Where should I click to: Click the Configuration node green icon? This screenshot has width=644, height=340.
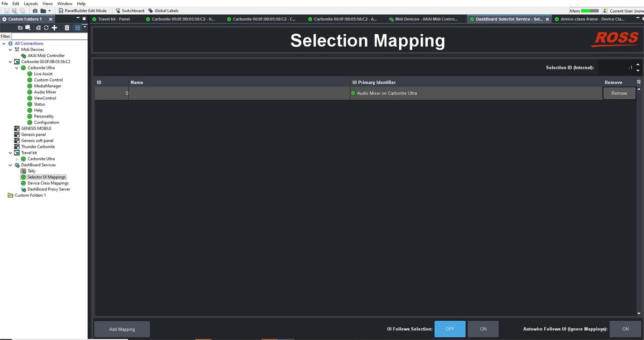click(x=30, y=122)
